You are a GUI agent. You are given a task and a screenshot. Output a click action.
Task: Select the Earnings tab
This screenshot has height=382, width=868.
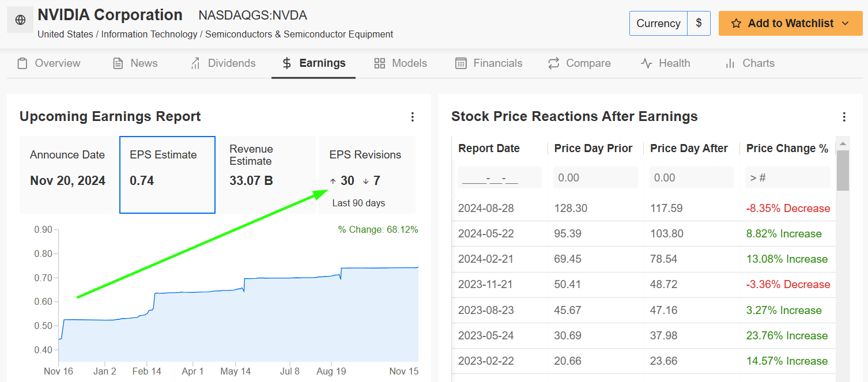coord(314,63)
